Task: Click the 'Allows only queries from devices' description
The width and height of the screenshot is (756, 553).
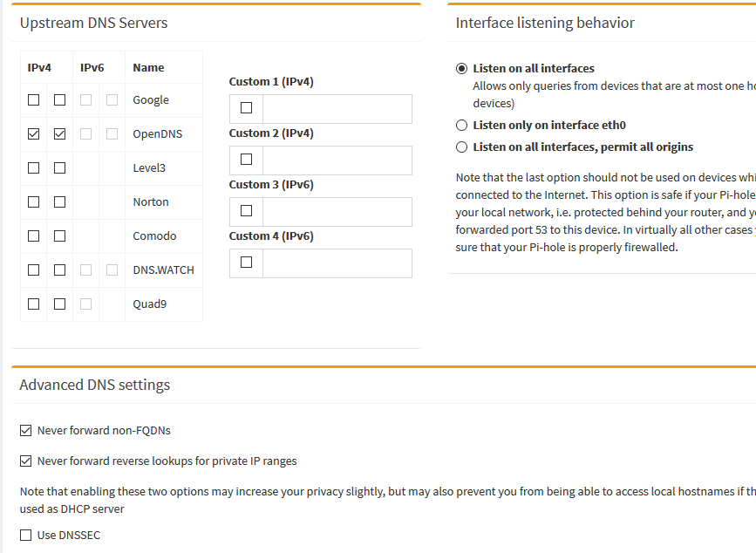Action: coord(614,94)
